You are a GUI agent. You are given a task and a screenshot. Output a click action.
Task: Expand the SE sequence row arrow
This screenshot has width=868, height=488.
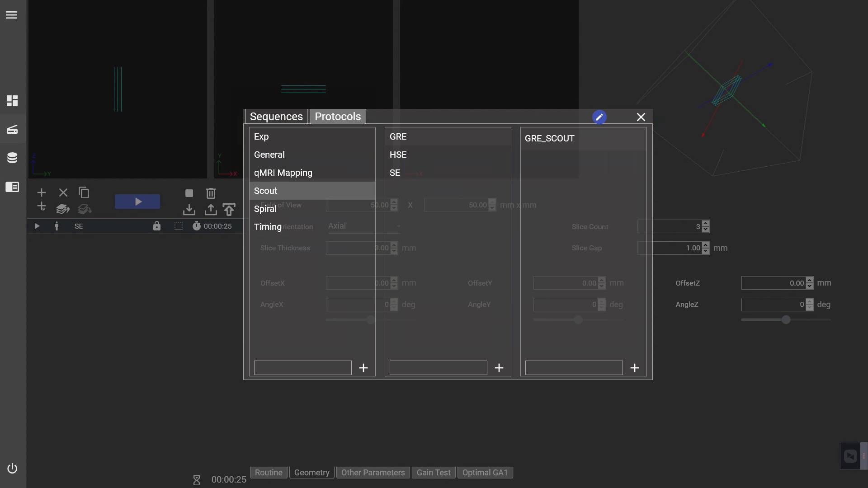37,226
